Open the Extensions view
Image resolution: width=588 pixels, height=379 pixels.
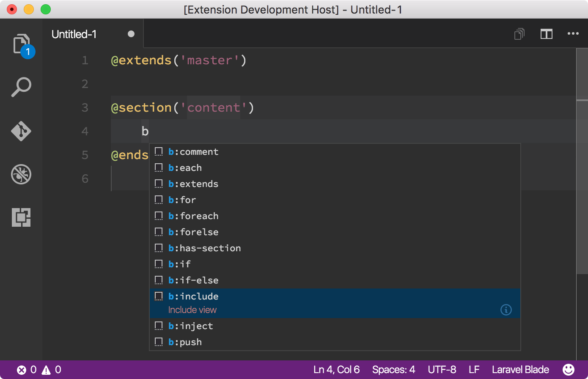tap(21, 217)
